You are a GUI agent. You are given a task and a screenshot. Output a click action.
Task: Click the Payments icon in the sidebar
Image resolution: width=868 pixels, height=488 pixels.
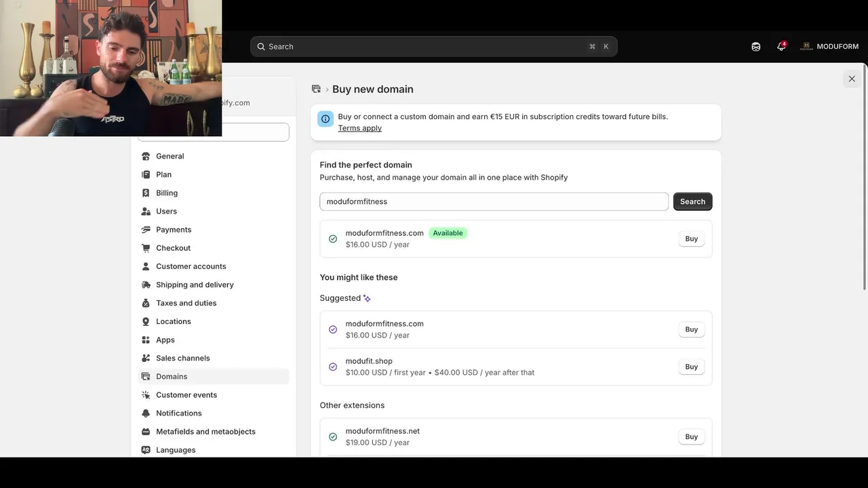146,230
